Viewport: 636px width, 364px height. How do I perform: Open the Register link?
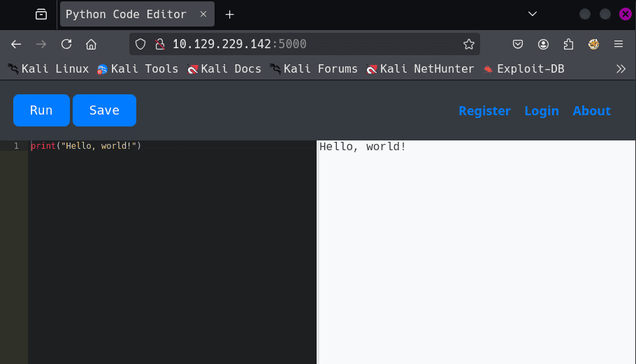point(484,110)
